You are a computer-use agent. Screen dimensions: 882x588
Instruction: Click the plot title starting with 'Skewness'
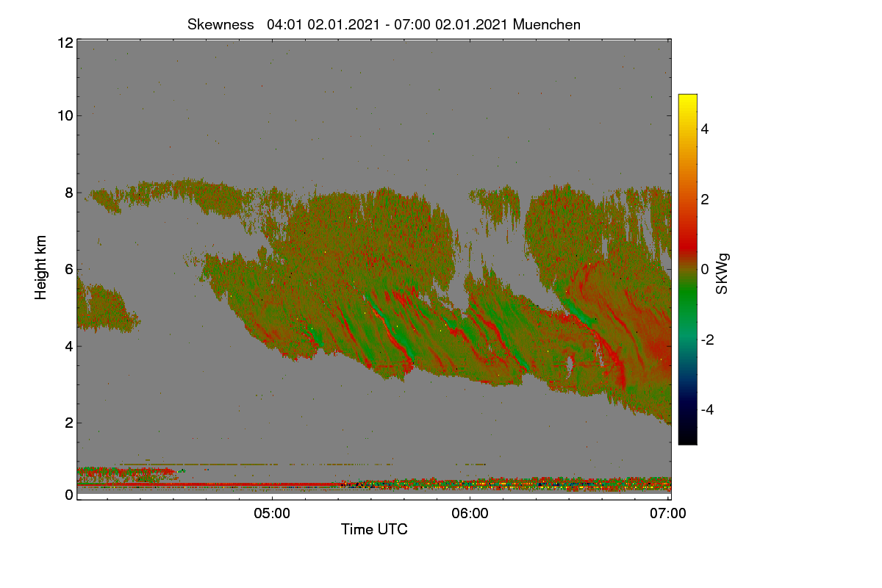pyautogui.click(x=384, y=24)
